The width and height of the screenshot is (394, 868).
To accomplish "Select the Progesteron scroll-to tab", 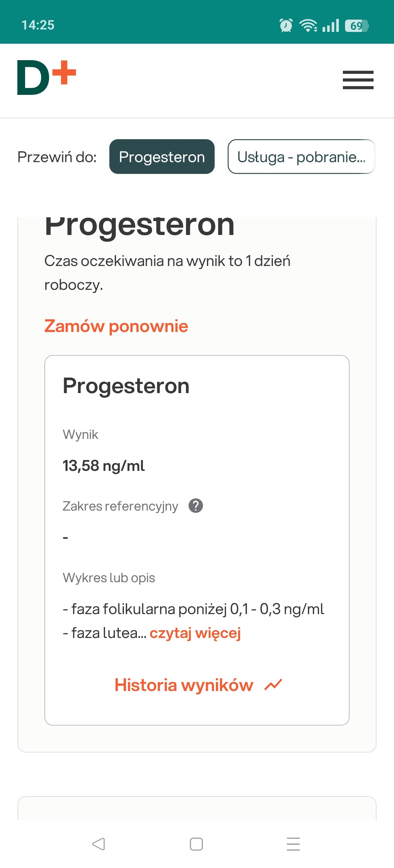I will tap(162, 157).
